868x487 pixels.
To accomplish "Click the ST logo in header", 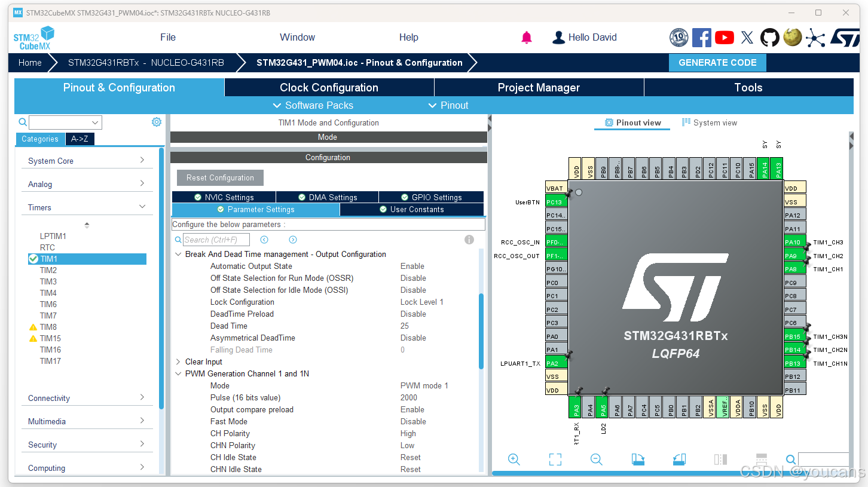I will pyautogui.click(x=845, y=38).
